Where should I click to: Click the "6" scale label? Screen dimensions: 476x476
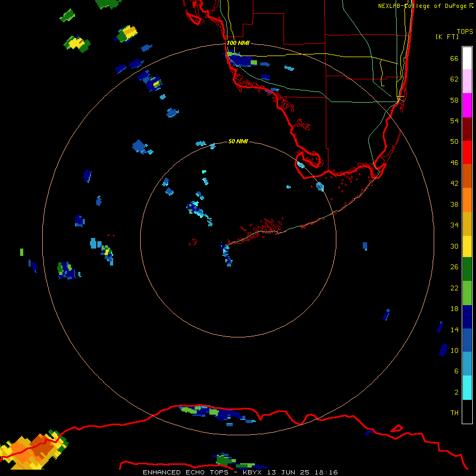tap(456, 371)
